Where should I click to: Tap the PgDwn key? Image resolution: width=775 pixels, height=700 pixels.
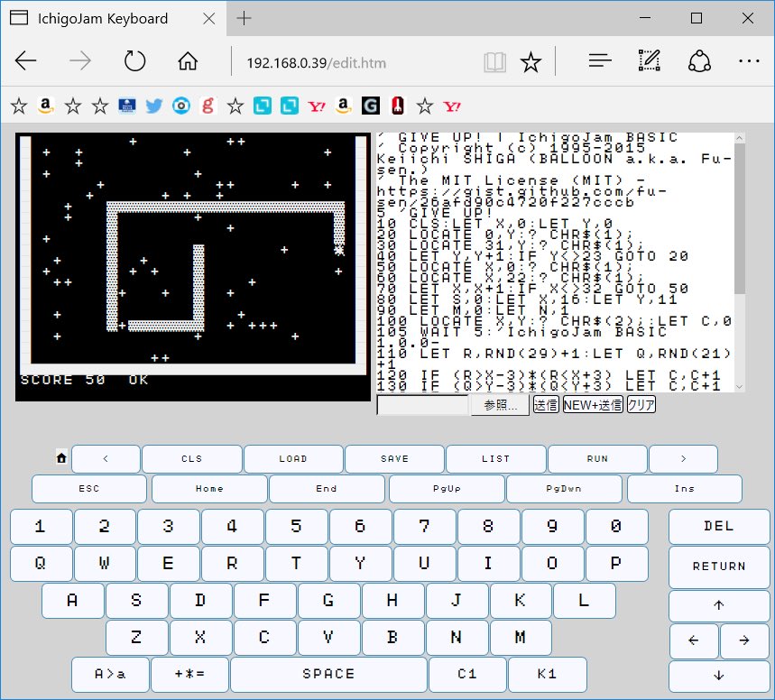click(564, 488)
